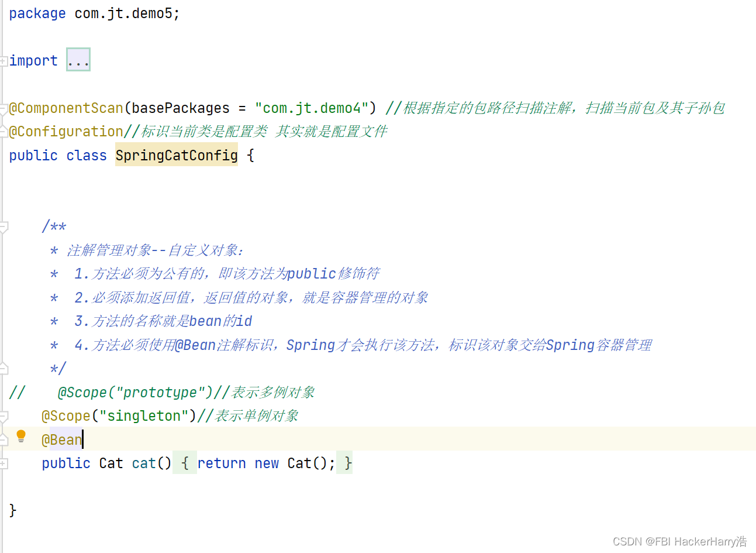Viewport: 756px width, 553px height.
Task: Click comment line 1 about public修饰符
Action: pos(227,274)
